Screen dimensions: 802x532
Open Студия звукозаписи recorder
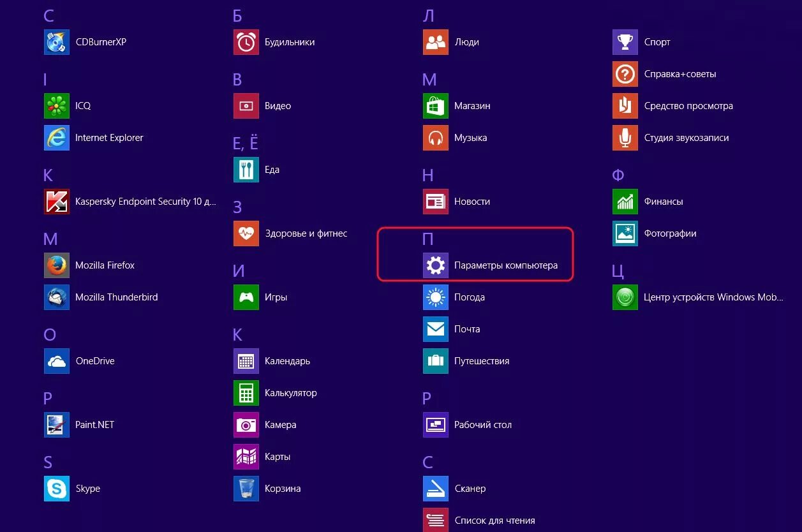[625, 138]
